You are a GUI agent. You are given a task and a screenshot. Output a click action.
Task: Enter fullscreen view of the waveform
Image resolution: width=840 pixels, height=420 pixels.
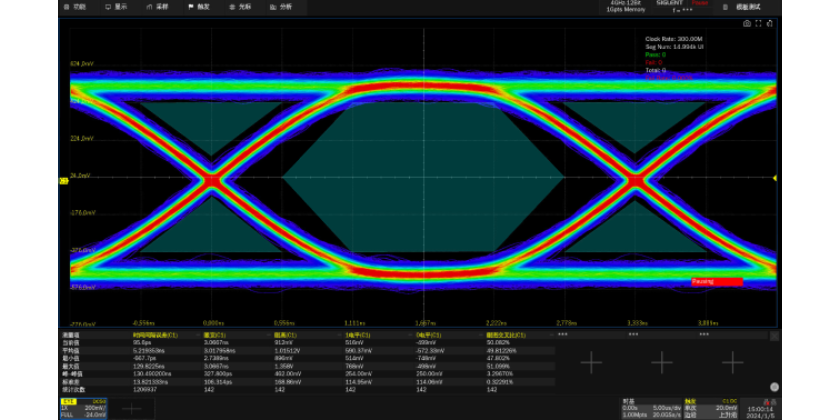(x=759, y=23)
